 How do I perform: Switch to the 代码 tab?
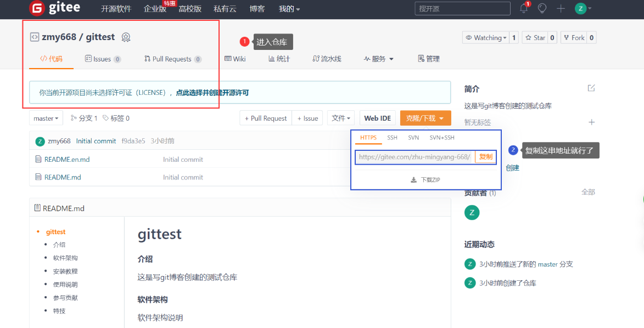pos(52,59)
